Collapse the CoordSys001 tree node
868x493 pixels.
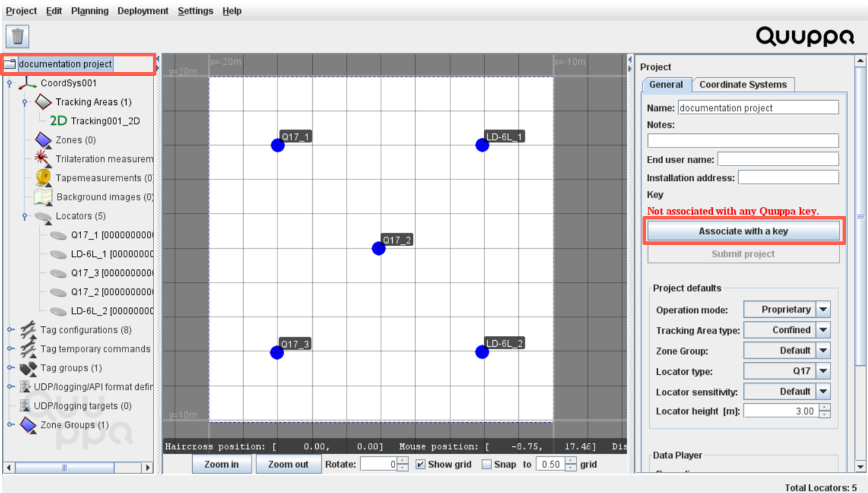[x=10, y=84]
